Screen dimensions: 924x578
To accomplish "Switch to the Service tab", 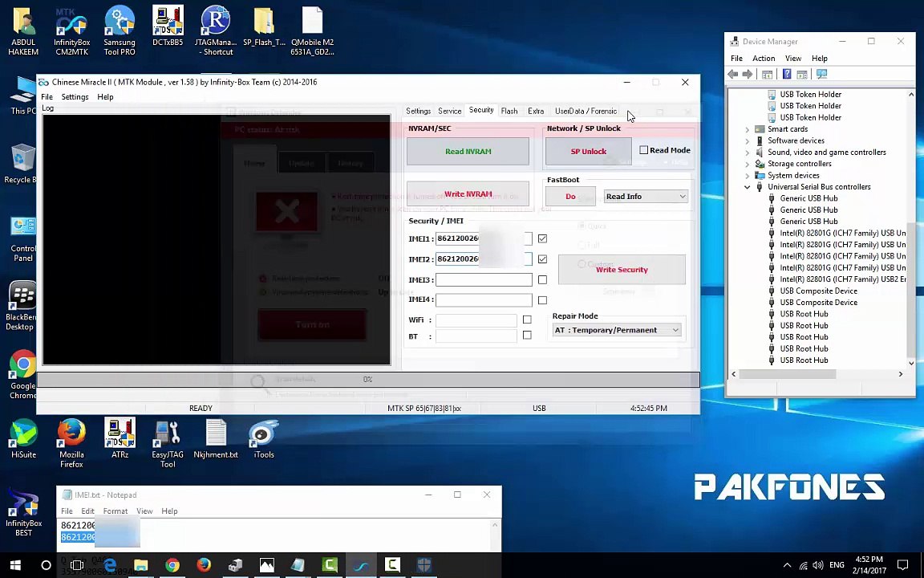I will click(450, 111).
